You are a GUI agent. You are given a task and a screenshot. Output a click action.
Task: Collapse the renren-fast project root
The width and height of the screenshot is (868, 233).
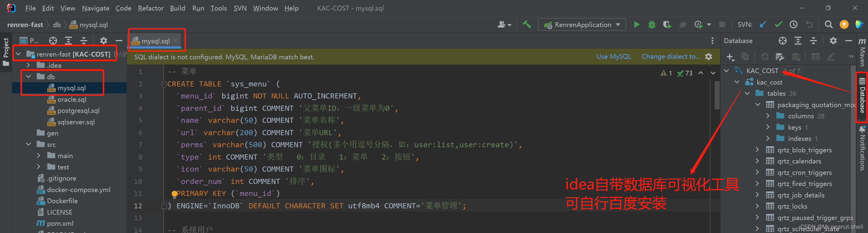pos(18,54)
